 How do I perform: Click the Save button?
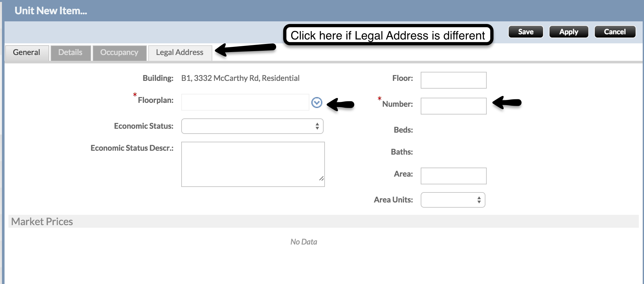[x=526, y=32]
